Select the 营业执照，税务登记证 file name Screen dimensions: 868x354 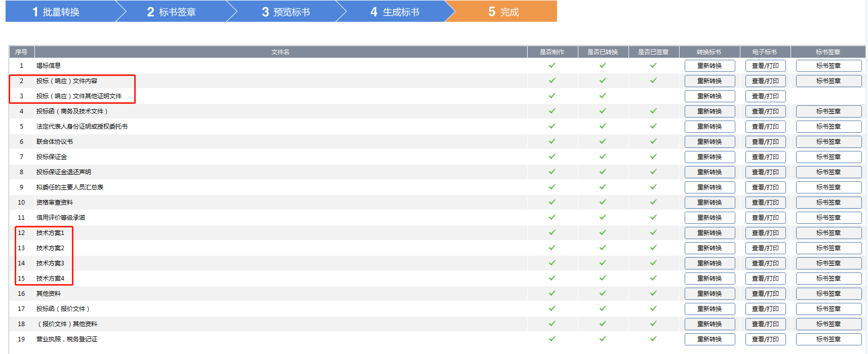(x=67, y=339)
